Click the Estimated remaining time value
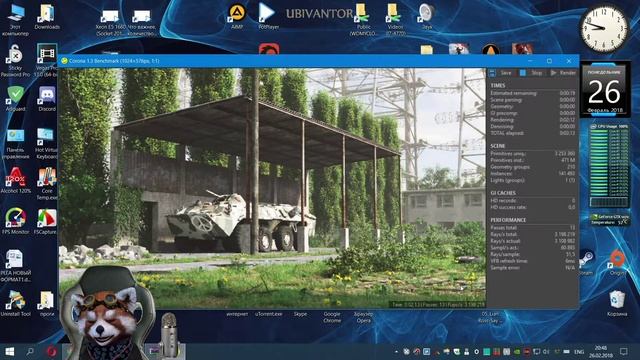 coord(567,93)
